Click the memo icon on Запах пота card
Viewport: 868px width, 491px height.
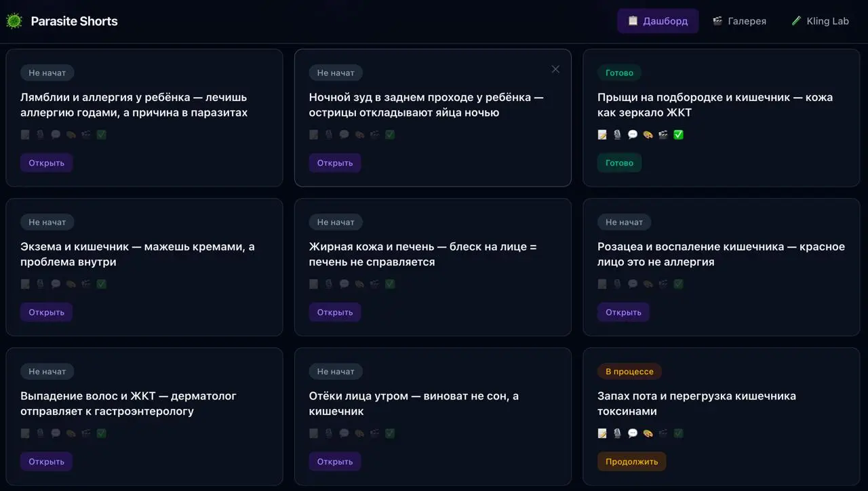point(602,433)
